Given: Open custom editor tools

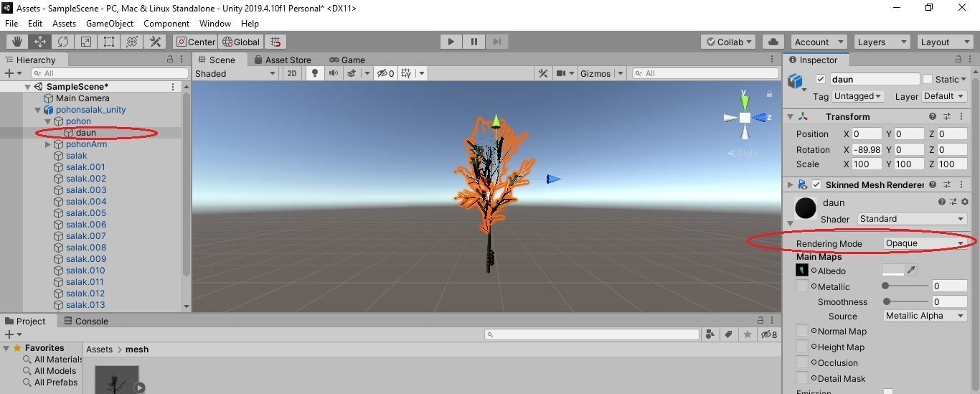Looking at the screenshot, I should [x=154, y=42].
